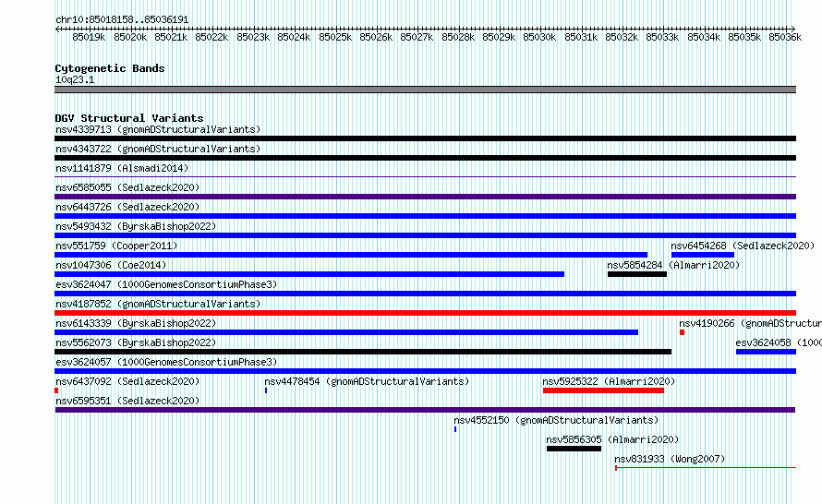
Task: Click the chr10:85018158..85036191 region label
Action: (122, 19)
